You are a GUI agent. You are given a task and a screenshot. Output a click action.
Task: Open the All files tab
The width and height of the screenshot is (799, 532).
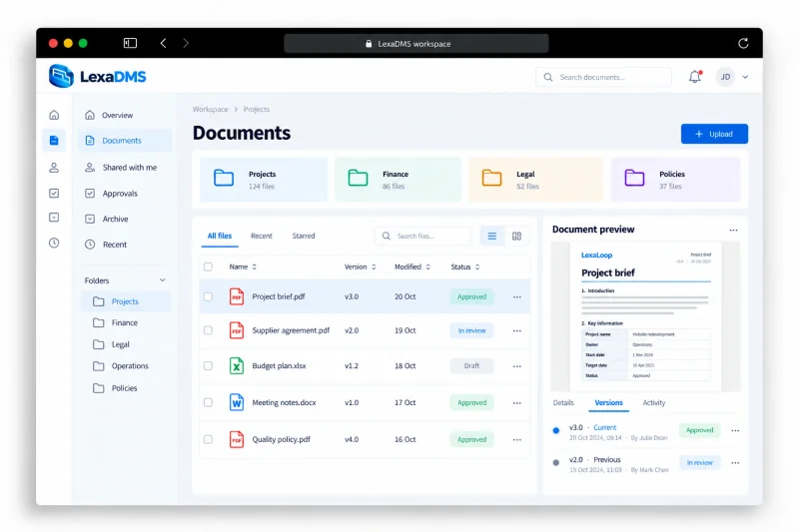coord(220,236)
